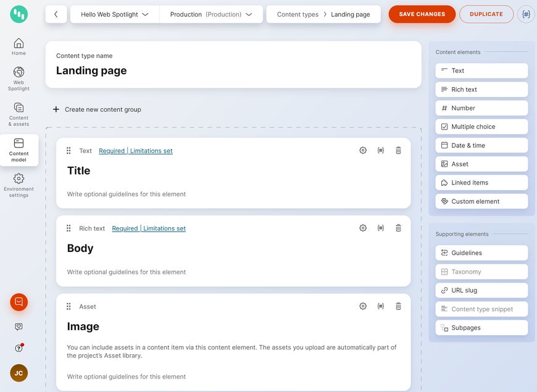
Task: Open the orange message bubble
Action: point(19,302)
